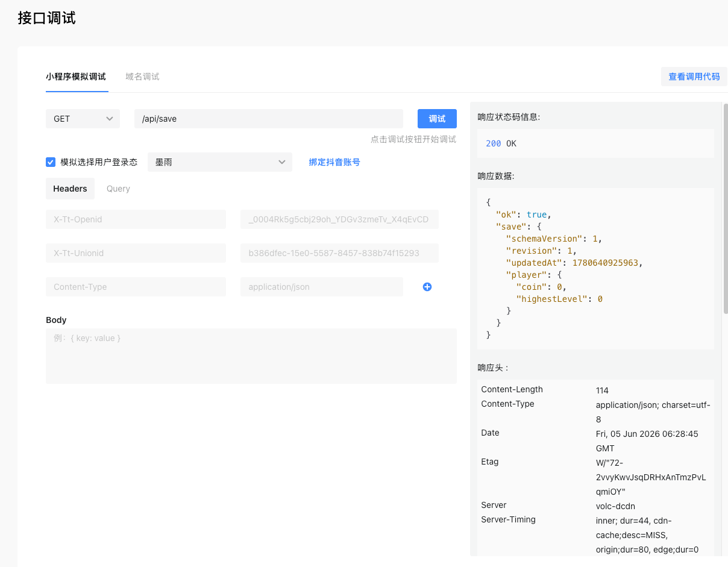This screenshot has width=728, height=567.
Task: Open 查看调用代码 view call code button
Action: pos(694,77)
